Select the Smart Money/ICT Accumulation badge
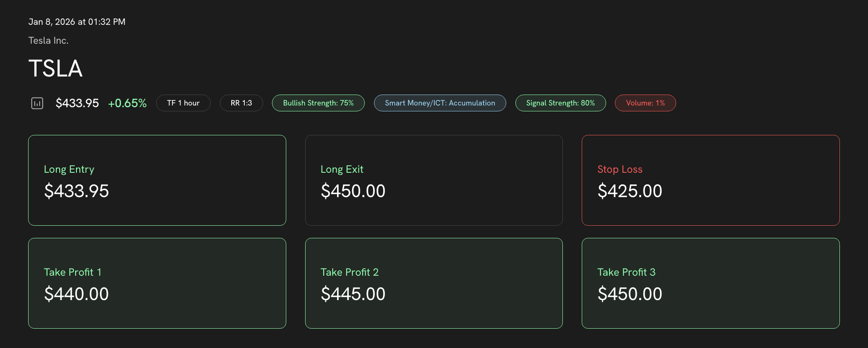 click(x=440, y=103)
